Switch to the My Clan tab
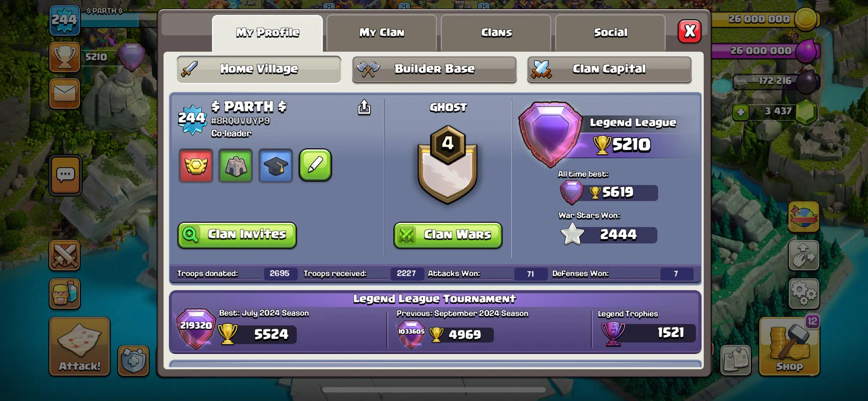 click(x=382, y=33)
